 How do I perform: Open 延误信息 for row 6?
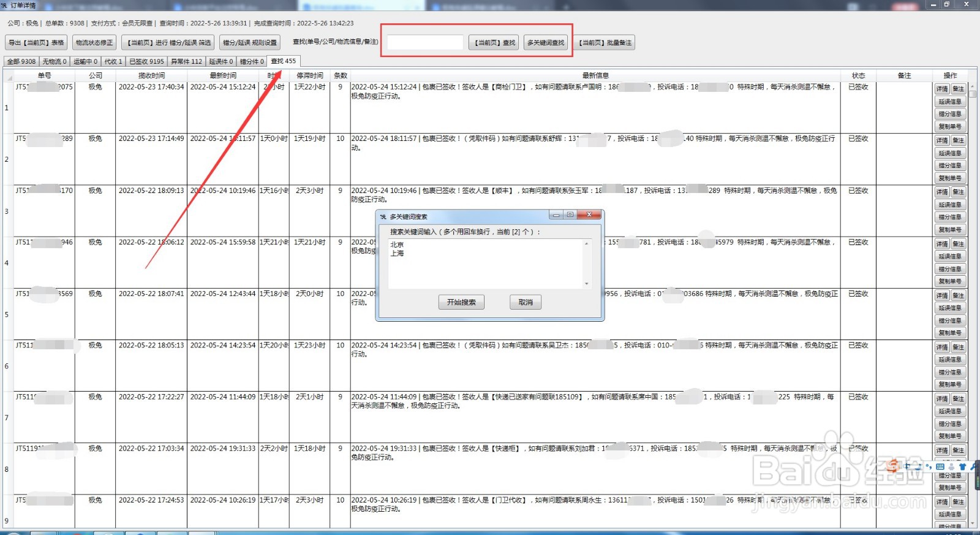(x=950, y=360)
